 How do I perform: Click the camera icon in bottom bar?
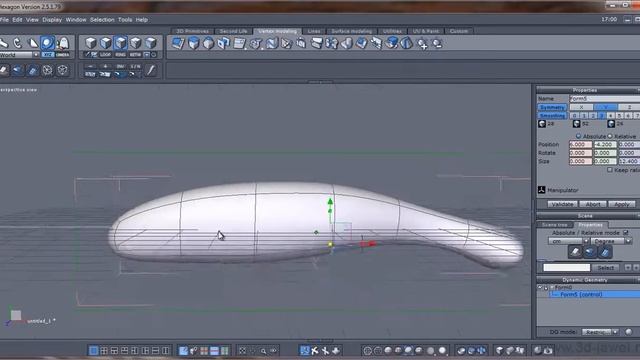coord(548,351)
